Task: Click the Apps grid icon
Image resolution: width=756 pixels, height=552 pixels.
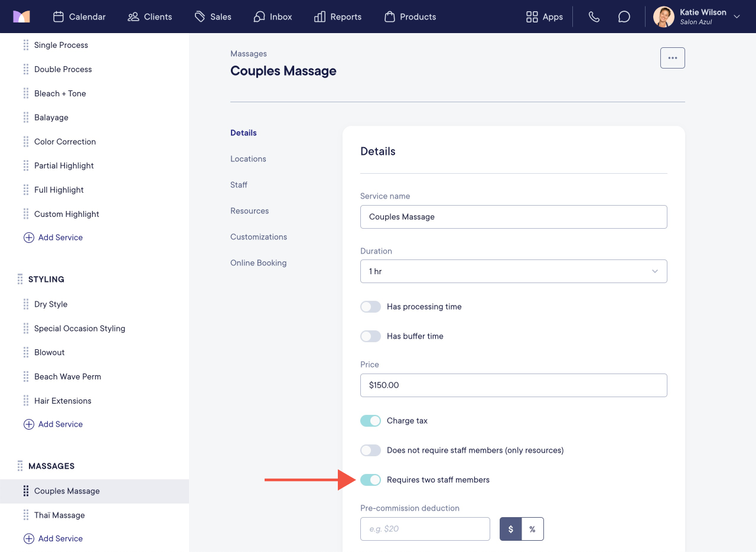Action: pos(532,17)
